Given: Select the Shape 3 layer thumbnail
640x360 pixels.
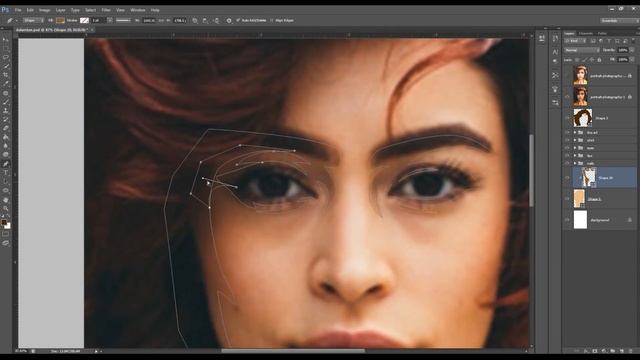Looking at the screenshot, I should click(x=582, y=118).
